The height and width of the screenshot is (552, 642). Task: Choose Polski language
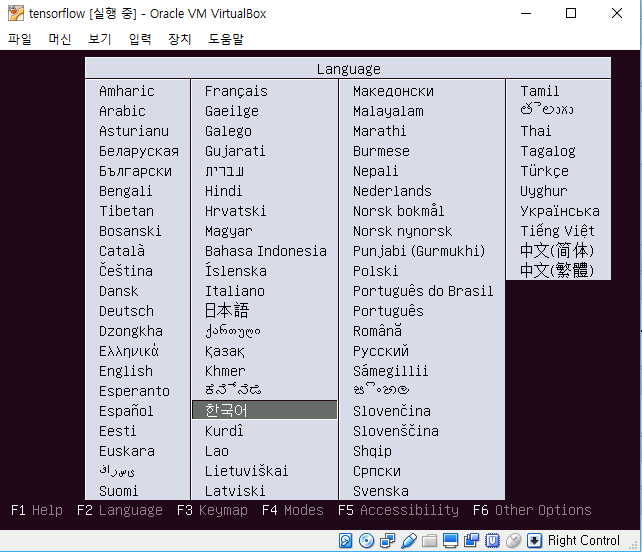(x=375, y=271)
